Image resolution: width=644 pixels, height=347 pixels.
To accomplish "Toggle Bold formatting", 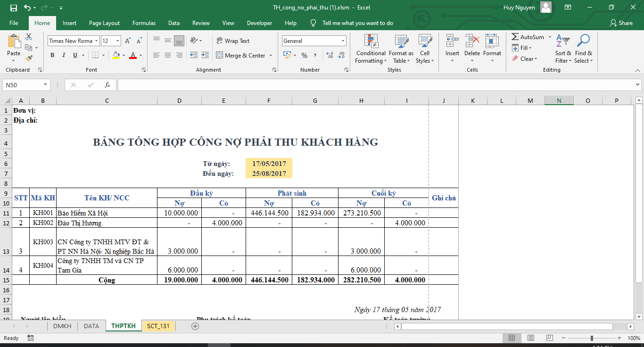I will [x=52, y=55].
